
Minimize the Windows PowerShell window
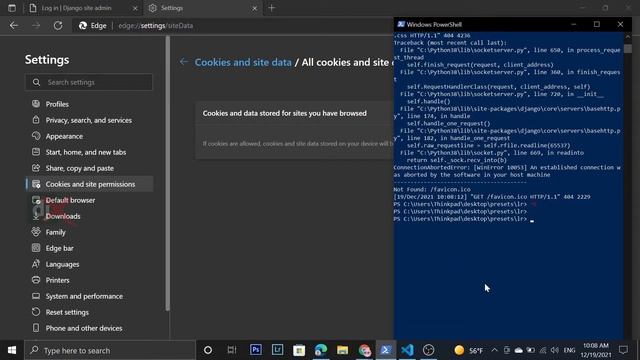(x=573, y=24)
